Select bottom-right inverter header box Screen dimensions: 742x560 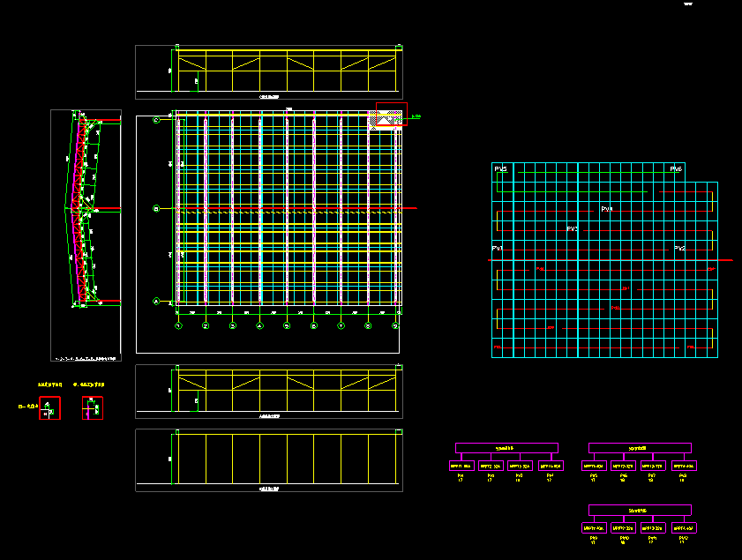point(640,510)
